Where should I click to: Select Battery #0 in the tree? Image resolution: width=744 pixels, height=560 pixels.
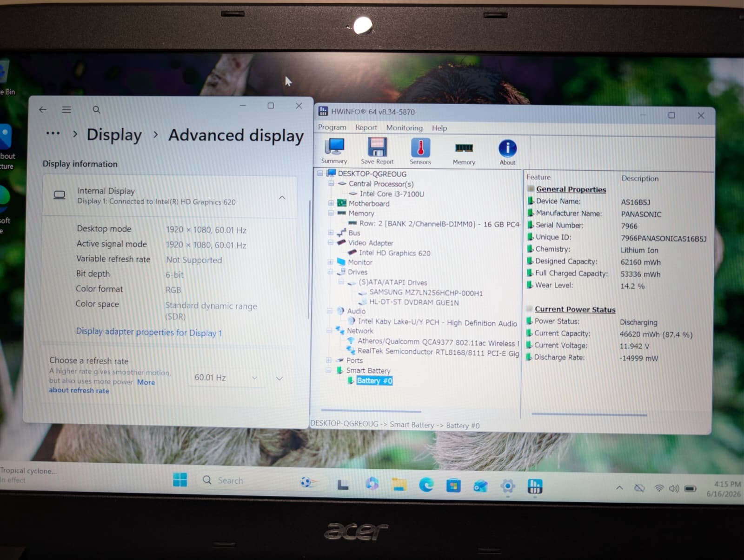tap(374, 380)
